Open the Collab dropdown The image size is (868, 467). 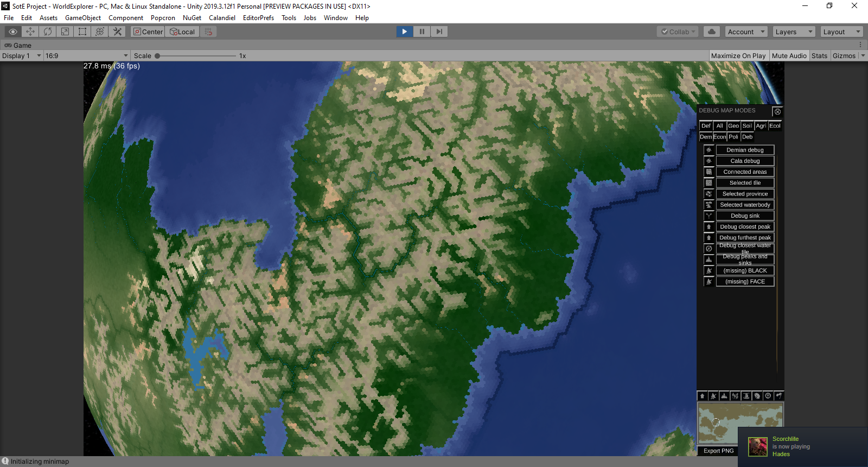[678, 31]
